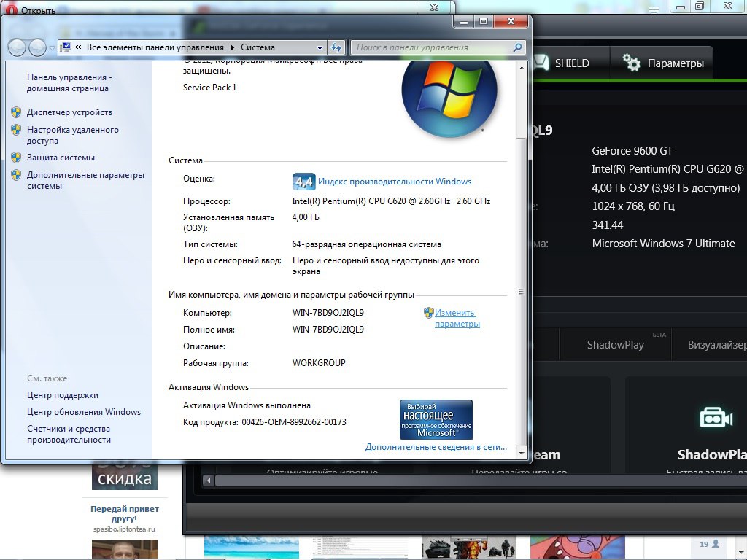Click shield icon beside Защита системы

[16, 157]
